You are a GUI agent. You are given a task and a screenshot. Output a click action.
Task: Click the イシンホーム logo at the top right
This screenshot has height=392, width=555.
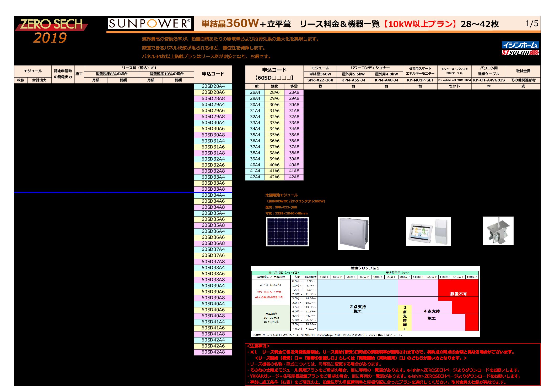point(520,45)
